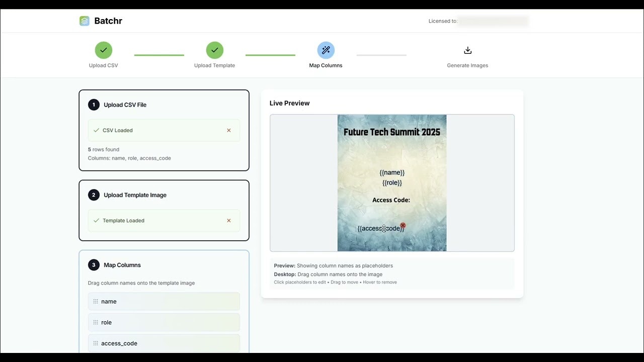This screenshot has width=644, height=362.
Task: Select the access_code column chip
Action: (164, 343)
